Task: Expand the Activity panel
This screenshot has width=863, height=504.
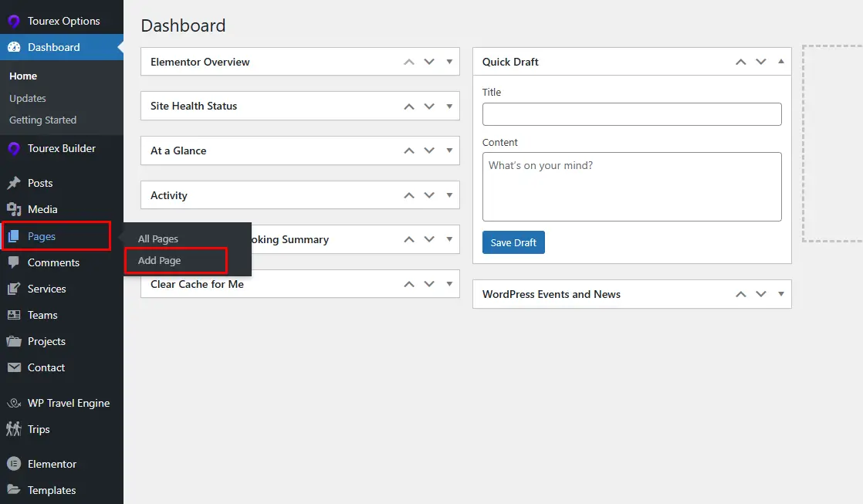Action: click(450, 194)
